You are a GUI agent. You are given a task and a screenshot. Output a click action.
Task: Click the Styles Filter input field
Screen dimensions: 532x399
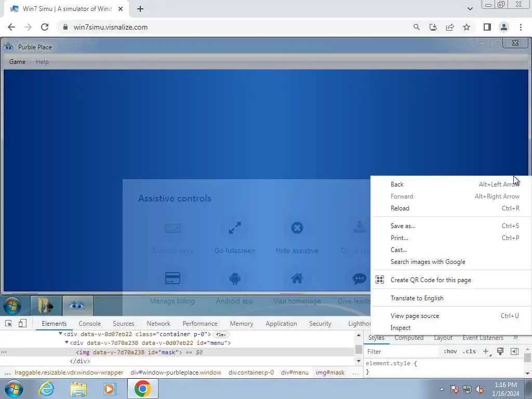[x=403, y=352]
